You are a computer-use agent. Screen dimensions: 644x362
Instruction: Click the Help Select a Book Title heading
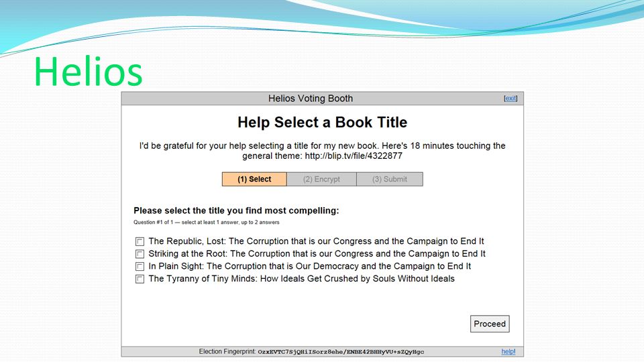(323, 122)
